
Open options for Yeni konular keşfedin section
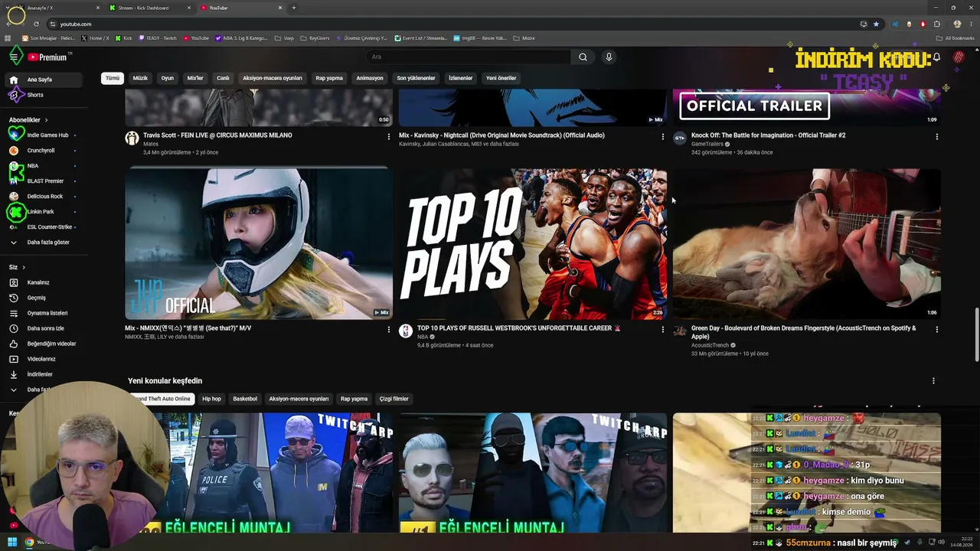point(933,381)
